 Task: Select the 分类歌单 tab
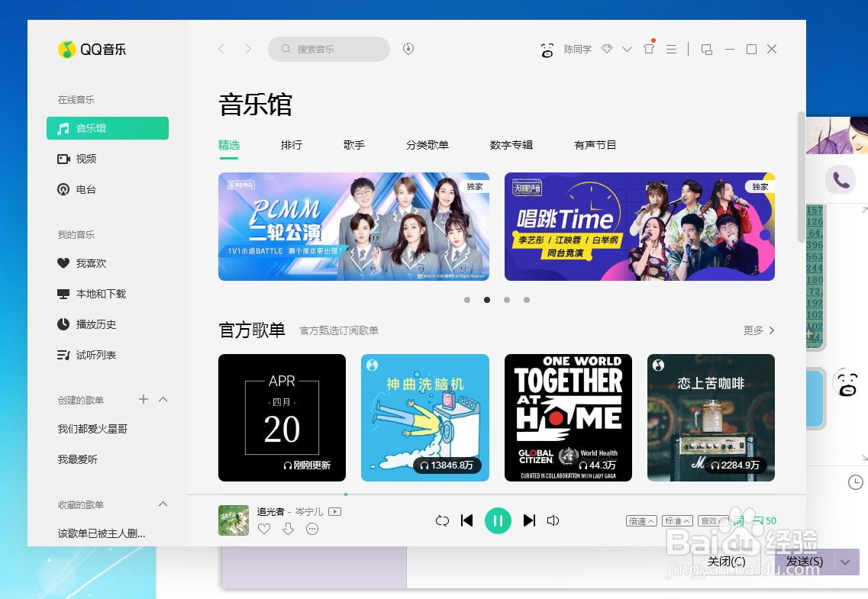point(428,145)
